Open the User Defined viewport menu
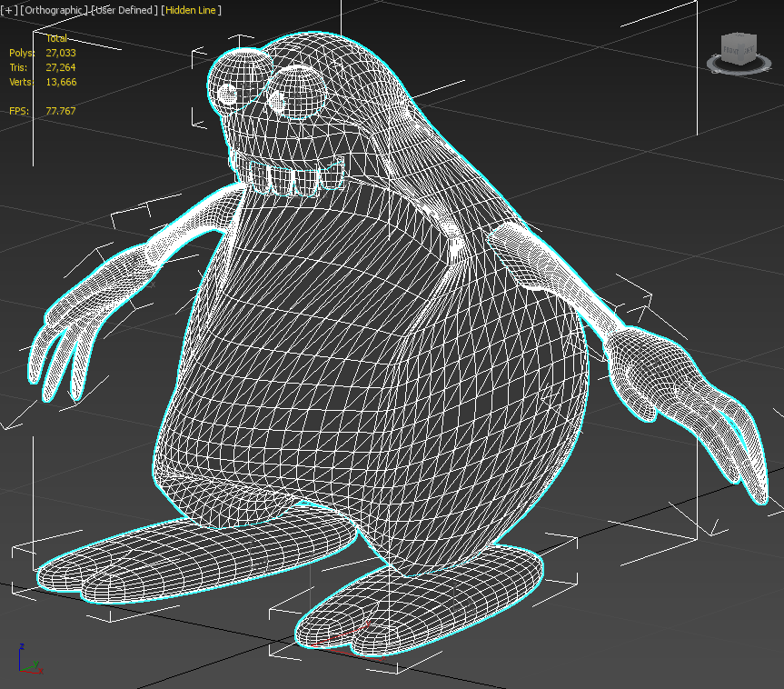784x689 pixels. (124, 10)
